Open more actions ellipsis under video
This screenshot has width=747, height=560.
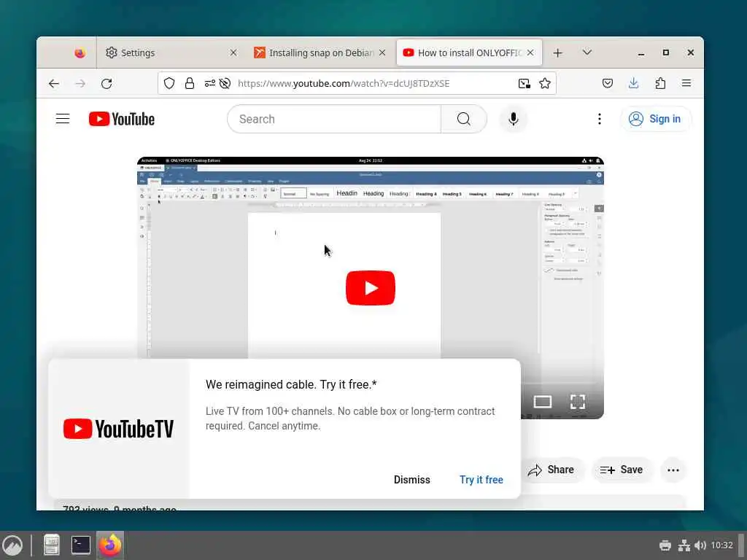[x=673, y=470]
